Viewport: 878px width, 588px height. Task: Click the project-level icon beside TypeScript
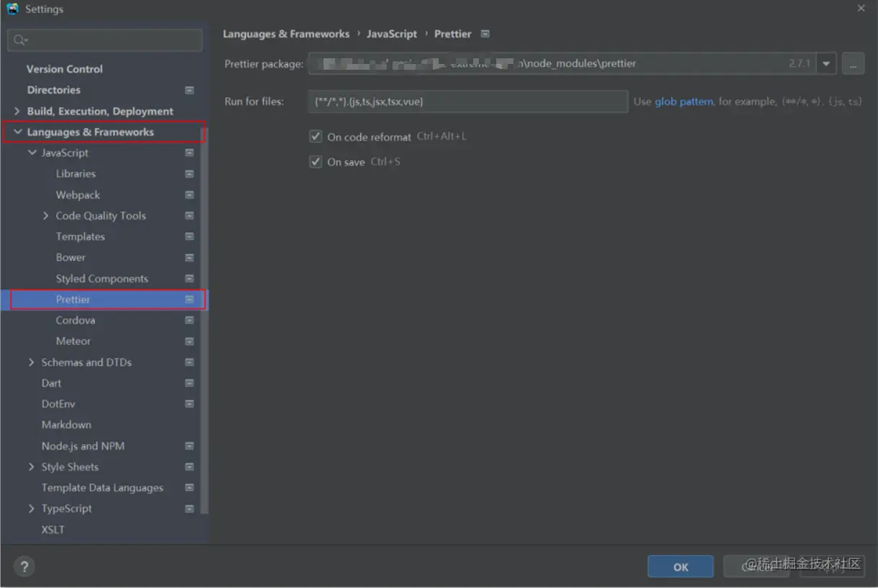pyautogui.click(x=189, y=509)
